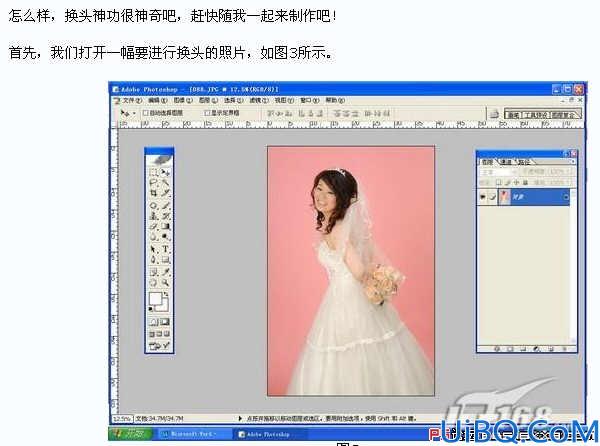Open the 滤镜 (Filter) menu
This screenshot has width=600, height=446.
[259, 100]
